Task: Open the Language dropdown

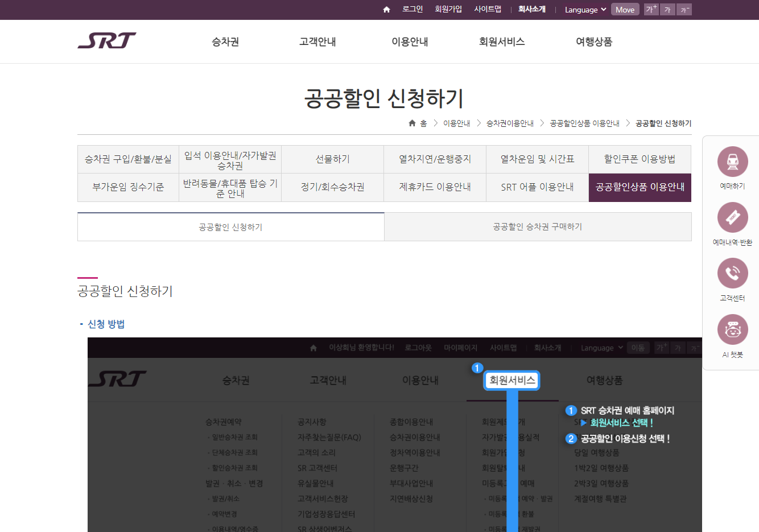Action: click(585, 10)
